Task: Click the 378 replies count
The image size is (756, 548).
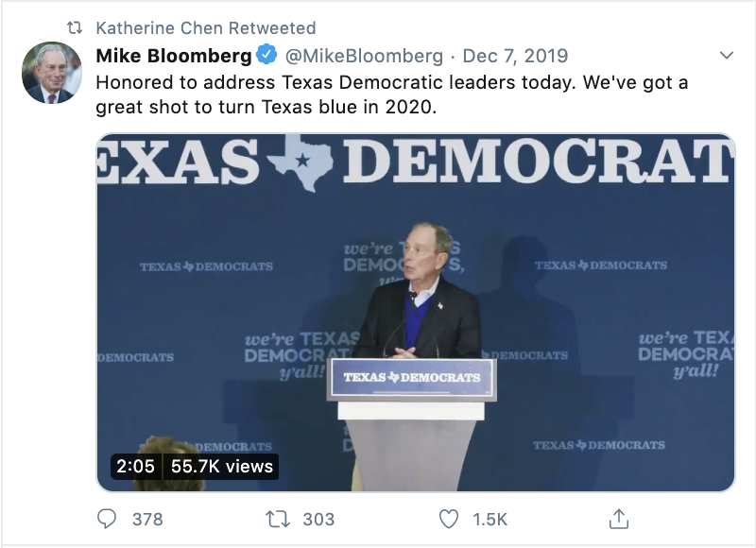Action: tap(147, 519)
